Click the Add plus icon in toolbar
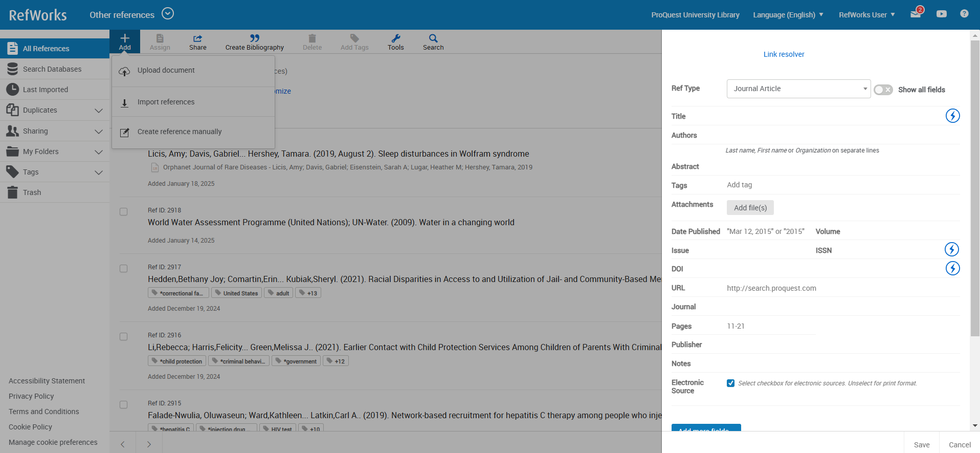Screen dimensions: 980x453 pos(125,38)
